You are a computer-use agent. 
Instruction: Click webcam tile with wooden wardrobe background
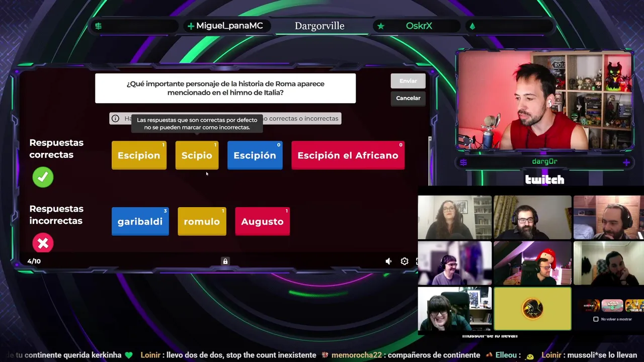(x=608, y=218)
